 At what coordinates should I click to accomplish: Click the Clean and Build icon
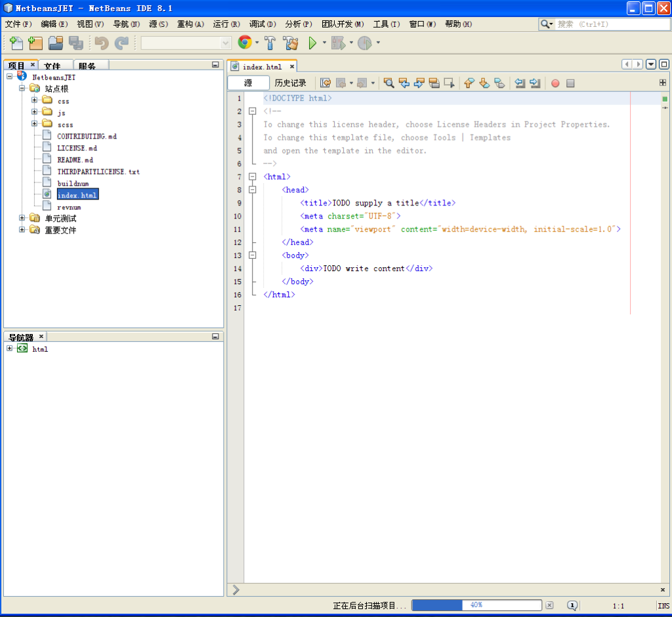pos(290,43)
